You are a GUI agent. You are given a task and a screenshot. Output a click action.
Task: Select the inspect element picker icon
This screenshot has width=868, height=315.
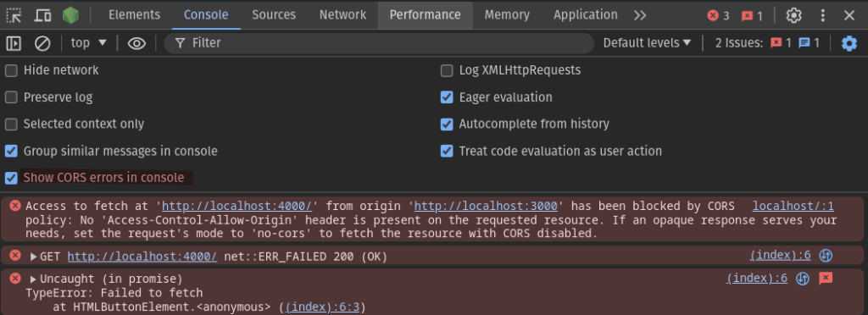click(14, 15)
